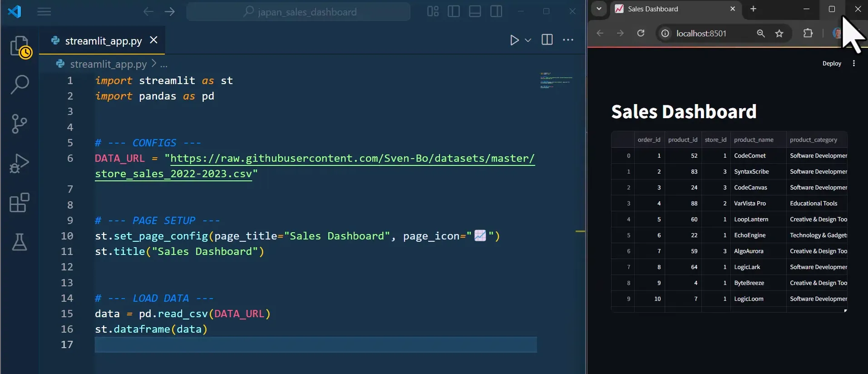This screenshot has width=868, height=374.
Task: Click the Sales Dashboard page heading
Action: [x=684, y=112]
